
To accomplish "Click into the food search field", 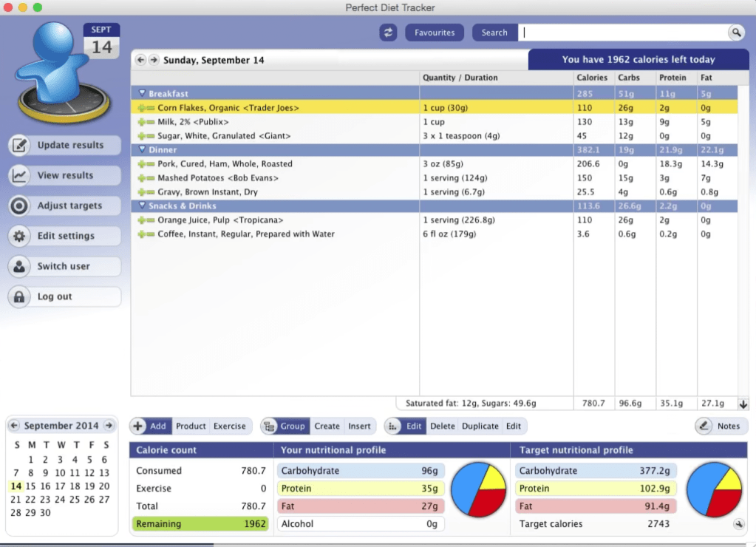I will click(x=624, y=33).
